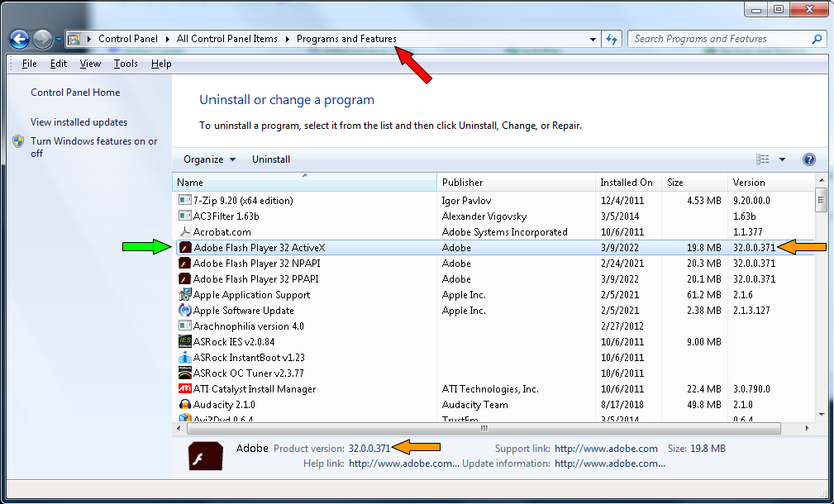This screenshot has width=834, height=504.
Task: Select the ASRock OC Tuner v2.3.77 icon
Action: pyautogui.click(x=184, y=373)
